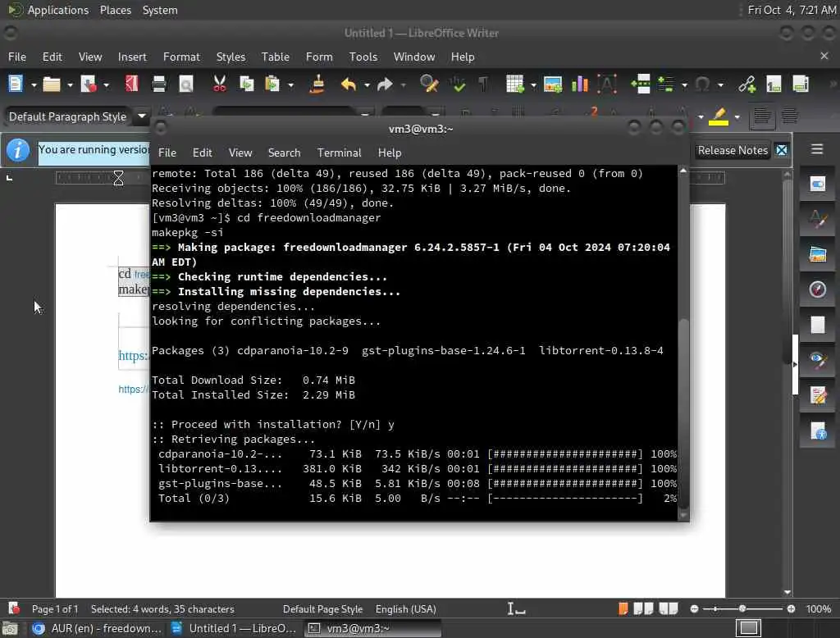The width and height of the screenshot is (840, 638).
Task: Expand Undo history dropdown arrow
Action: (367, 85)
